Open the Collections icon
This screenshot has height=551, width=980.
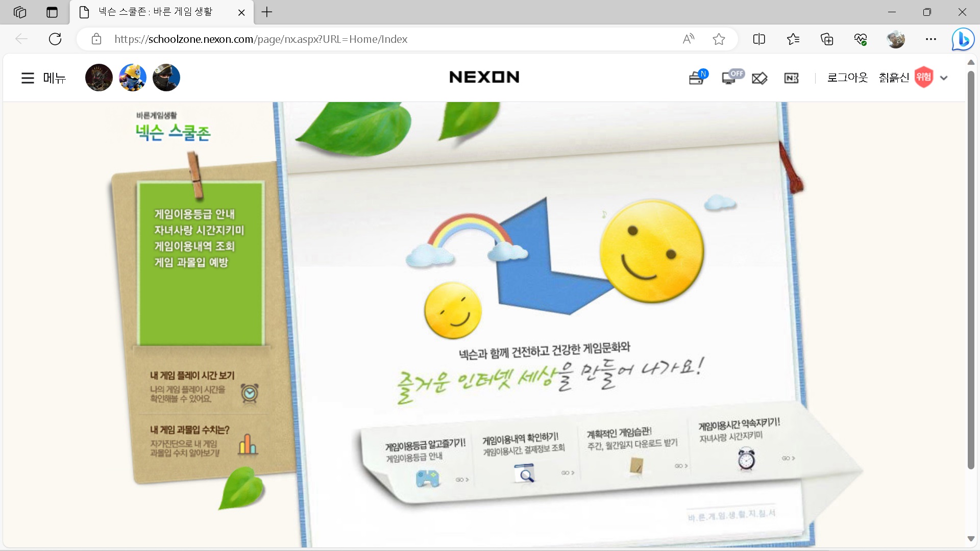pos(827,39)
